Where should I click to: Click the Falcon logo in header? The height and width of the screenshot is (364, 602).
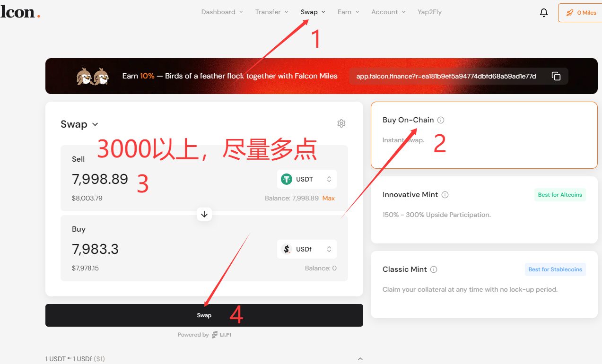(x=20, y=12)
